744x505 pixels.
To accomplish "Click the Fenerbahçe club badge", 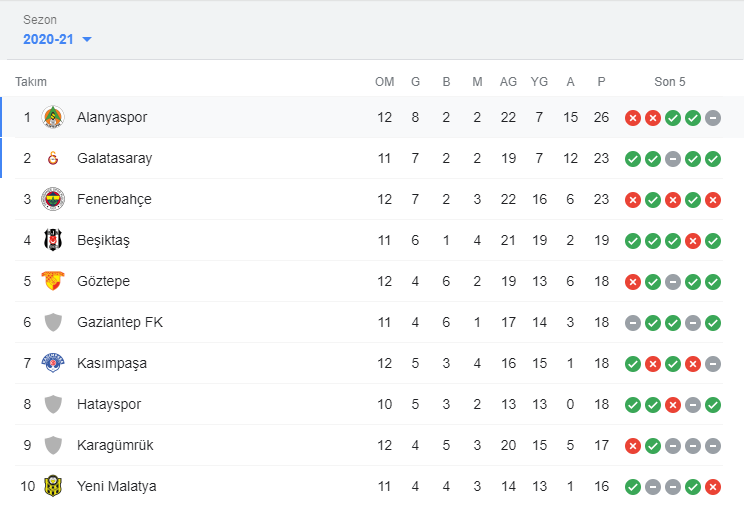I will (x=53, y=199).
